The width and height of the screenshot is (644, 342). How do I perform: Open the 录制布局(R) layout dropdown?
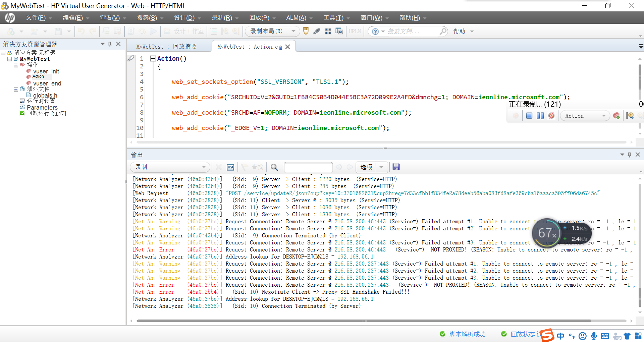coord(272,31)
